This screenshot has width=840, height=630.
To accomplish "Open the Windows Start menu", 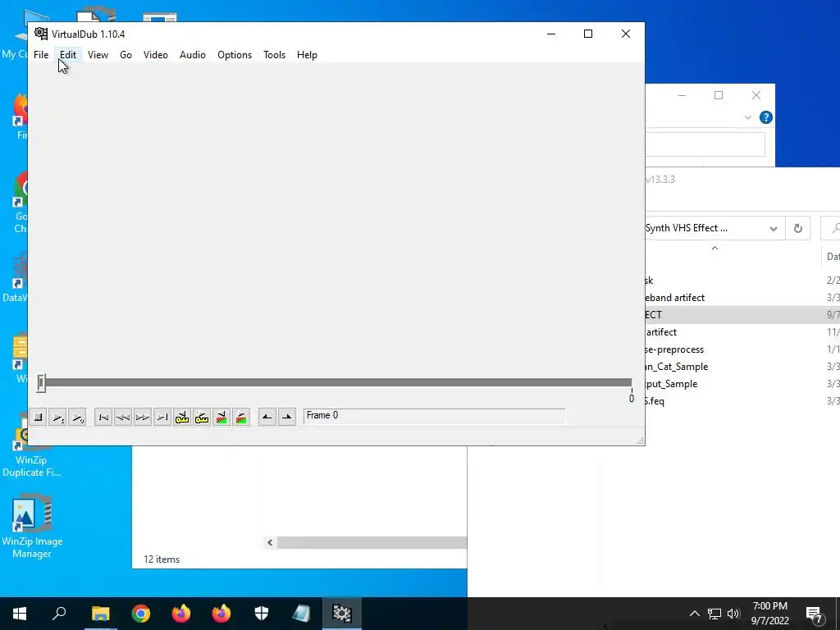I will coord(20,614).
